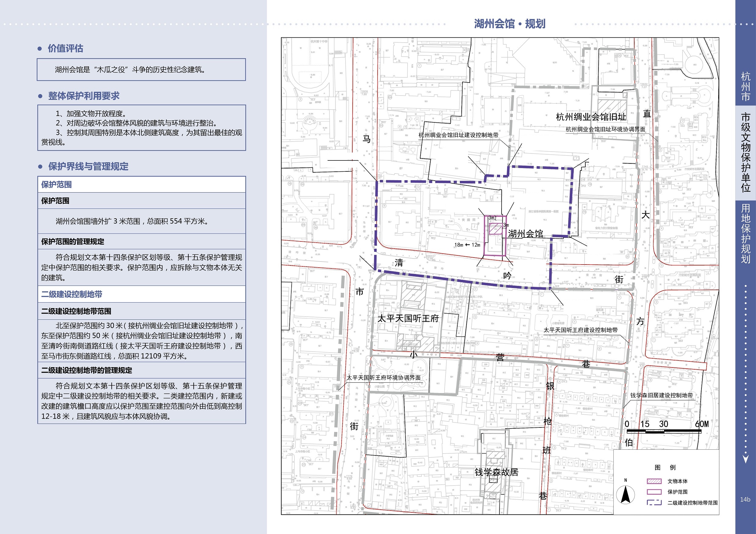Screen dimensions: 756x534
Task: Click the bullet dot beside 整体保护利用要求
Action: tap(40, 96)
